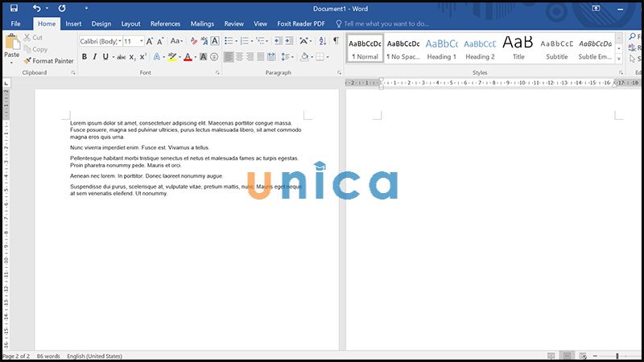644x362 pixels.
Task: Click the Undo arrow icon
Action: point(36,8)
